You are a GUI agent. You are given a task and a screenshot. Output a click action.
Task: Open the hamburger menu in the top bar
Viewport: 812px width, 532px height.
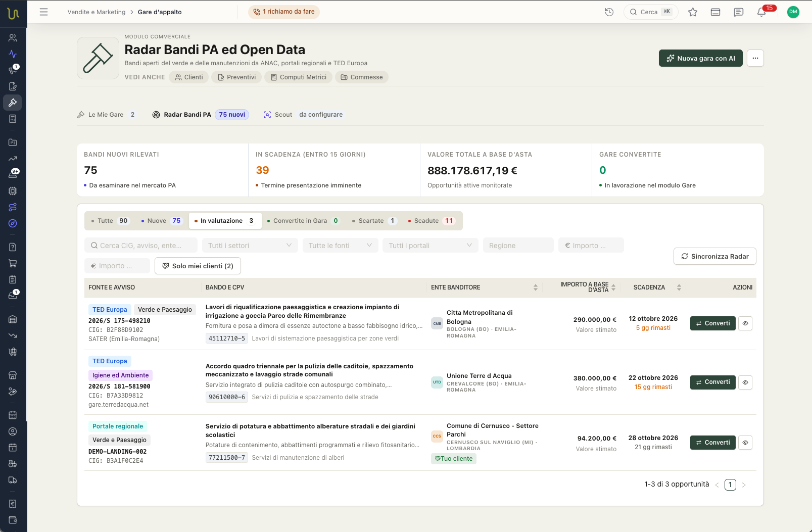coord(44,12)
